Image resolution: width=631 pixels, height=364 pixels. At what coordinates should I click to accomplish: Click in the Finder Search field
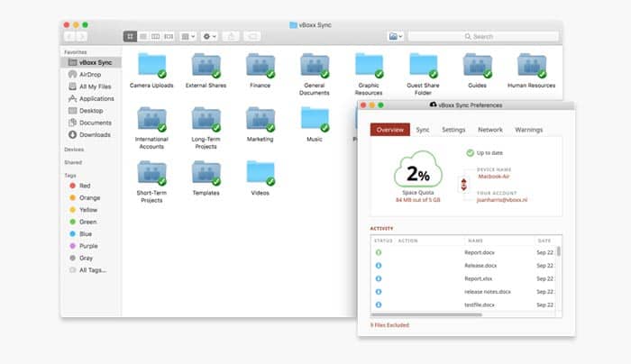pos(482,36)
